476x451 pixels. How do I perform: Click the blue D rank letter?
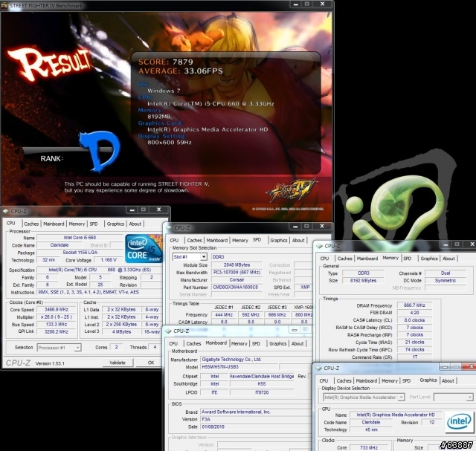[100, 151]
